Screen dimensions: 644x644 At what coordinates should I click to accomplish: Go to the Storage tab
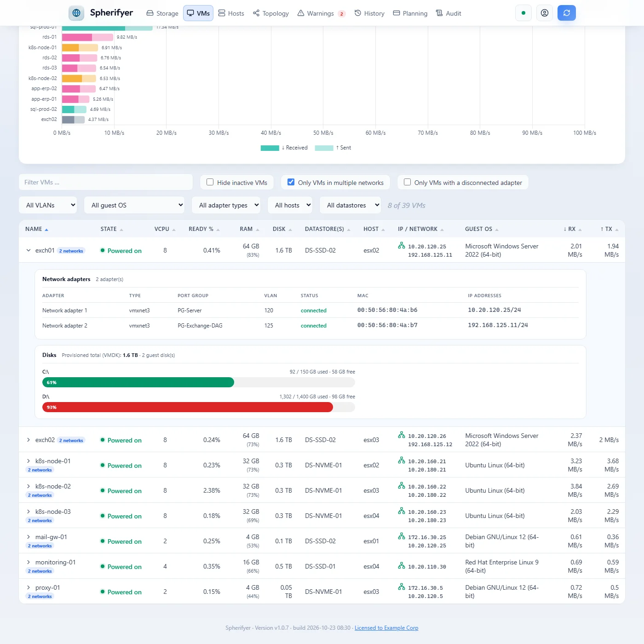pyautogui.click(x=162, y=13)
